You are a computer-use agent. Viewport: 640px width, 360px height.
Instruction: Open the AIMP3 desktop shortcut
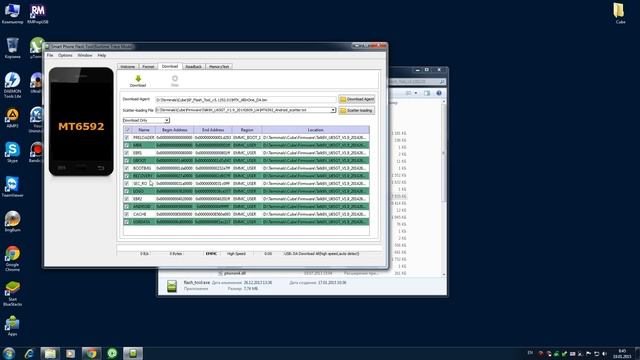[x=12, y=118]
